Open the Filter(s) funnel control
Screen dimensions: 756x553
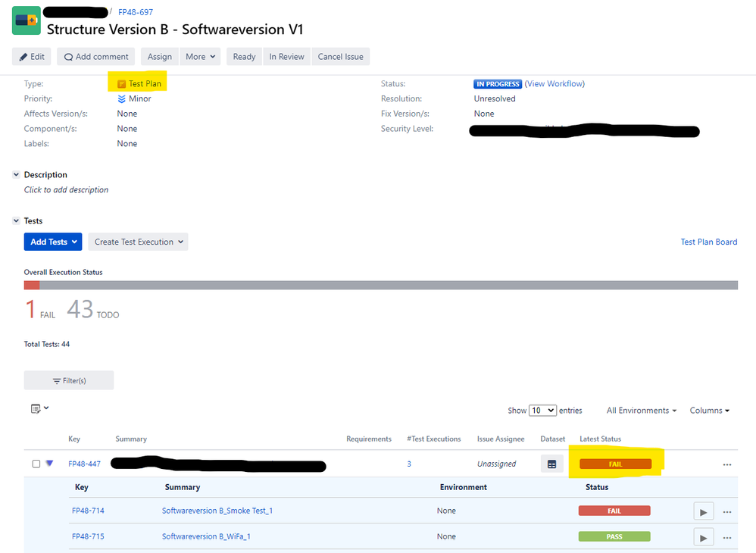click(68, 380)
